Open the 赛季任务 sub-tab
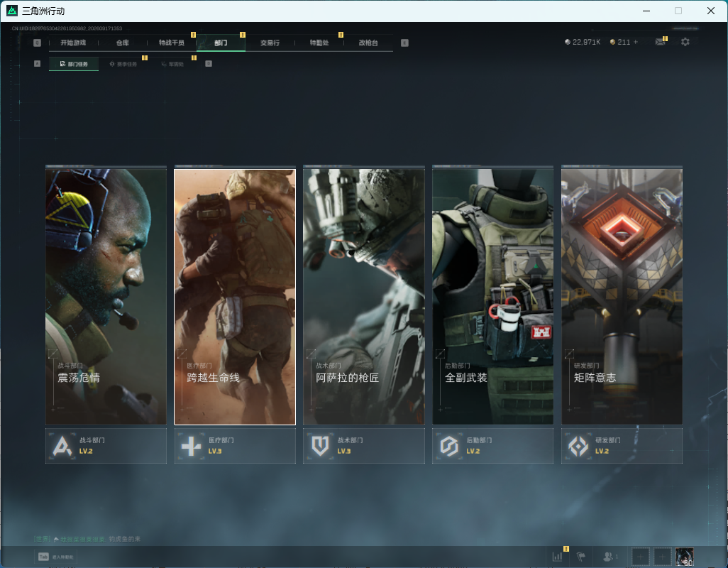 [123, 64]
